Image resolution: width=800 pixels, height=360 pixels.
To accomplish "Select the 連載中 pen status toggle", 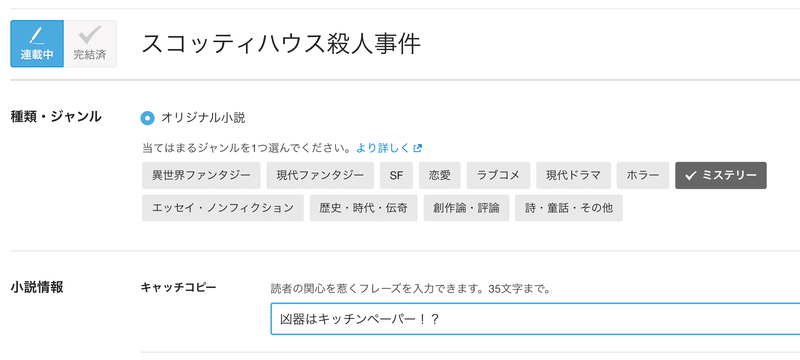I will point(37,44).
